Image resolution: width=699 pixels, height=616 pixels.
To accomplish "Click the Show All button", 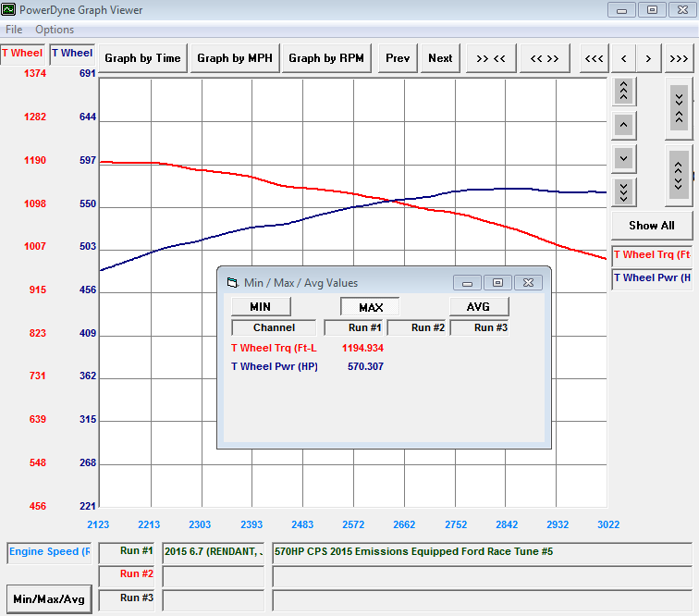I will click(652, 226).
